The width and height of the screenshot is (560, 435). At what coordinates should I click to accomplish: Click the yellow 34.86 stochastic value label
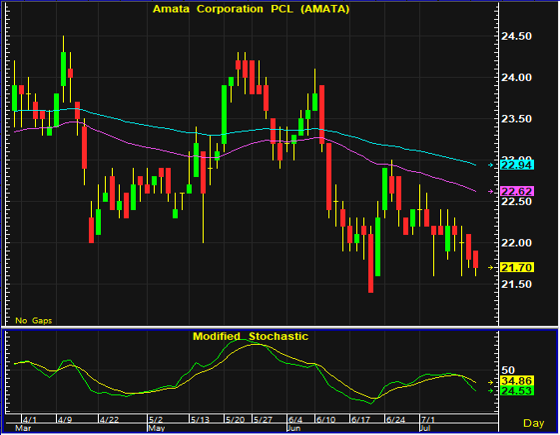coord(517,381)
